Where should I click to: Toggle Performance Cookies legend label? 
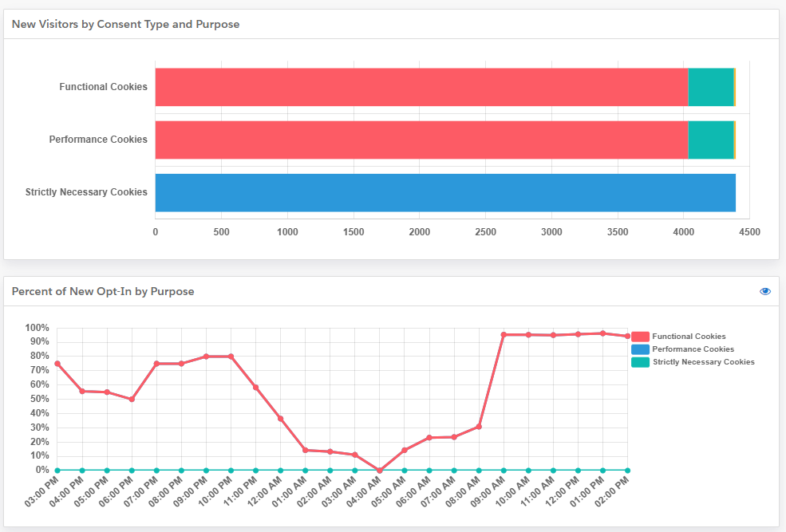point(693,349)
